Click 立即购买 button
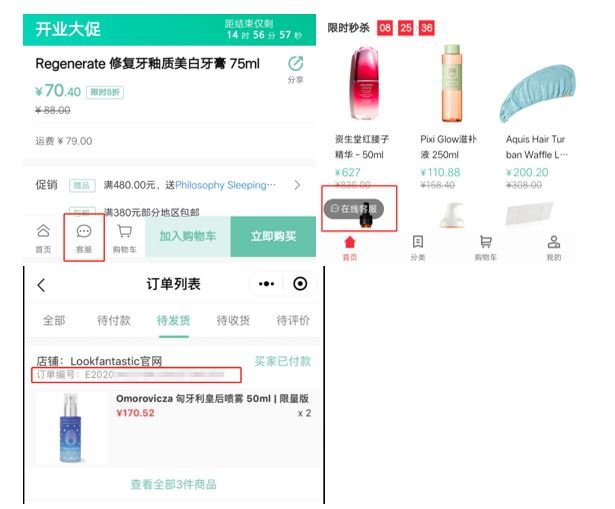This screenshot has width=615, height=509. 273,236
